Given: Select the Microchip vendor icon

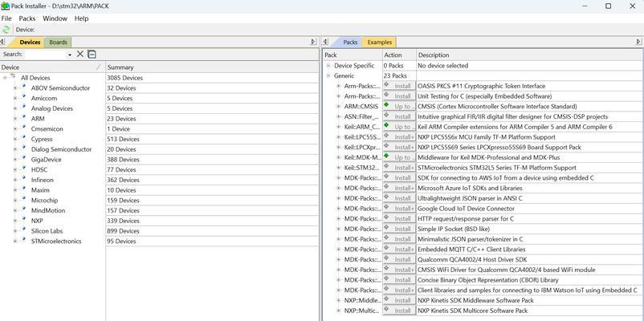Looking at the screenshot, I should coord(23,200).
